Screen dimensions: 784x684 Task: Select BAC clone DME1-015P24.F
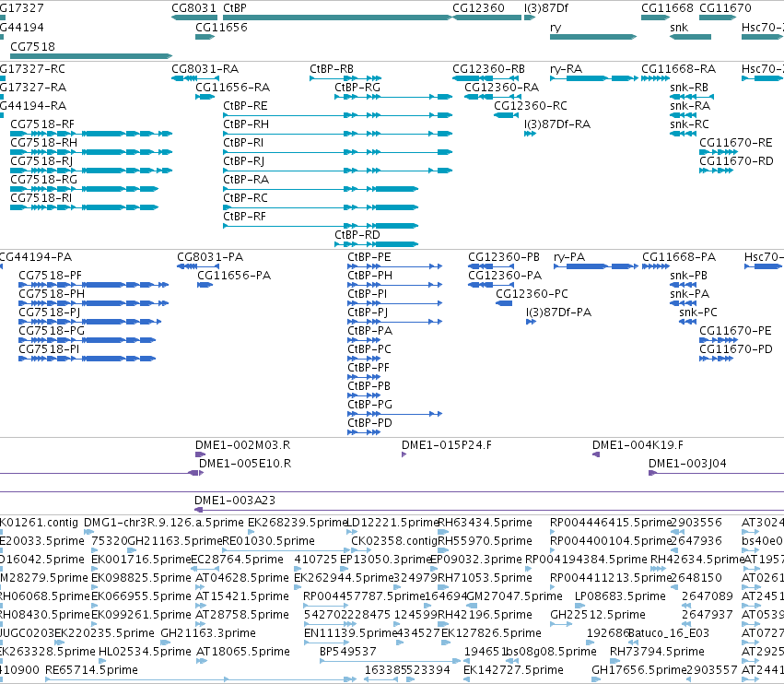click(447, 445)
